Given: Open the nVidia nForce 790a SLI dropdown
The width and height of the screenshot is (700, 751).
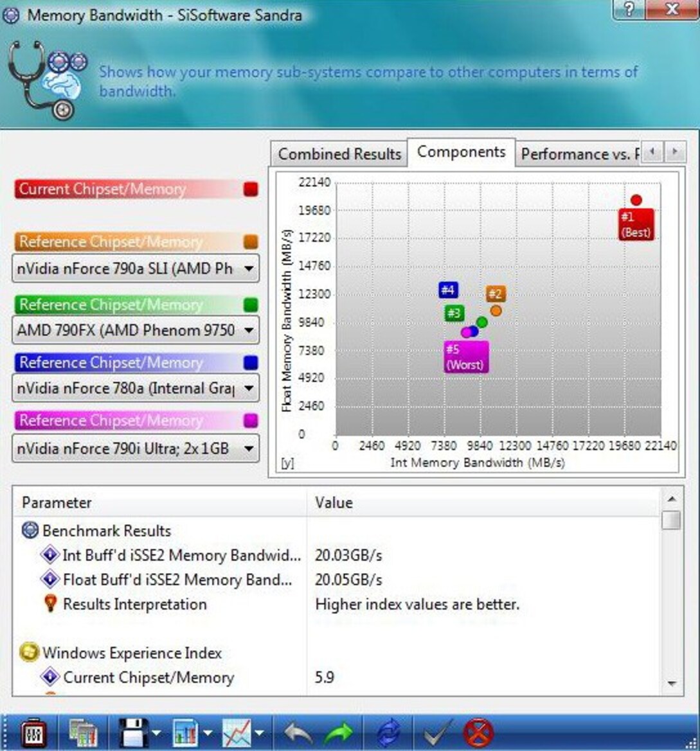Looking at the screenshot, I should pos(136,269).
